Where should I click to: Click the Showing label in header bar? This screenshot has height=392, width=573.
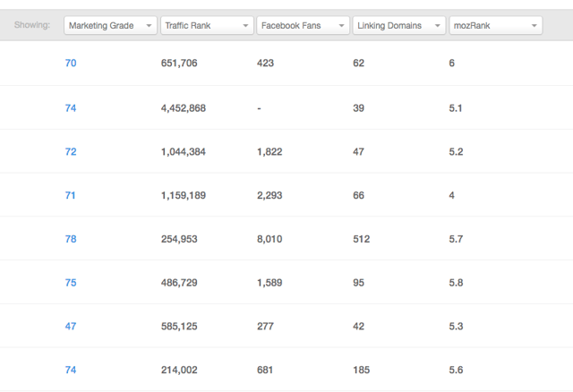[32, 26]
